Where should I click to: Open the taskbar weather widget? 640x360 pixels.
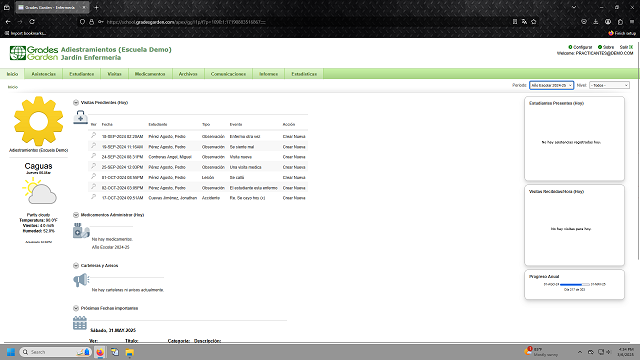(541, 352)
